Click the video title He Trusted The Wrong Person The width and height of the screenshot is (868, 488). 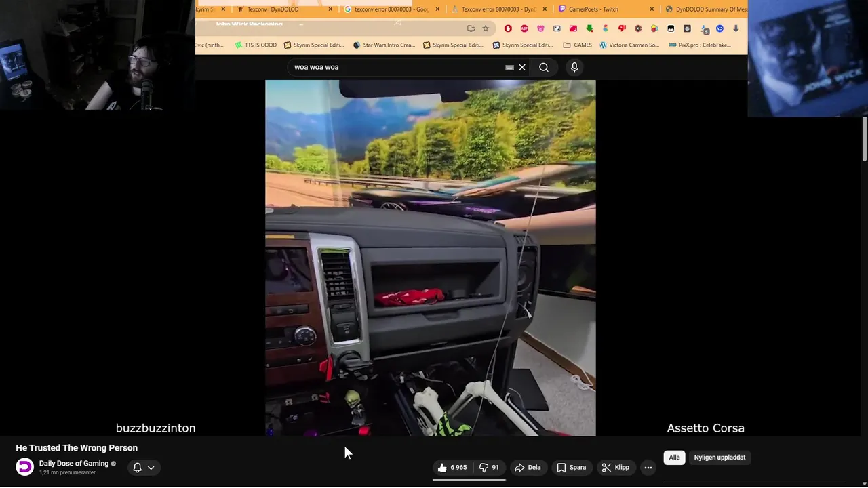77,448
